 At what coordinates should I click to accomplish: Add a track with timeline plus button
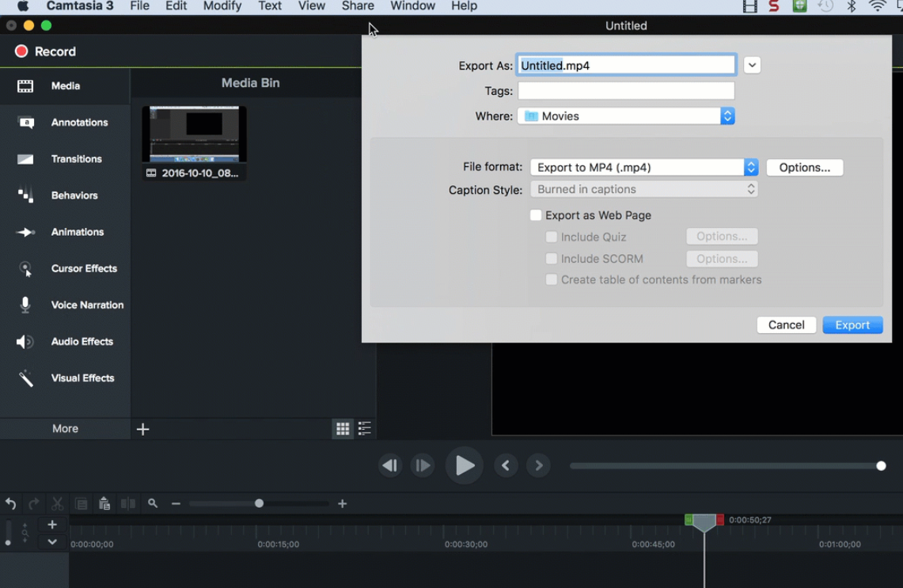(51, 525)
